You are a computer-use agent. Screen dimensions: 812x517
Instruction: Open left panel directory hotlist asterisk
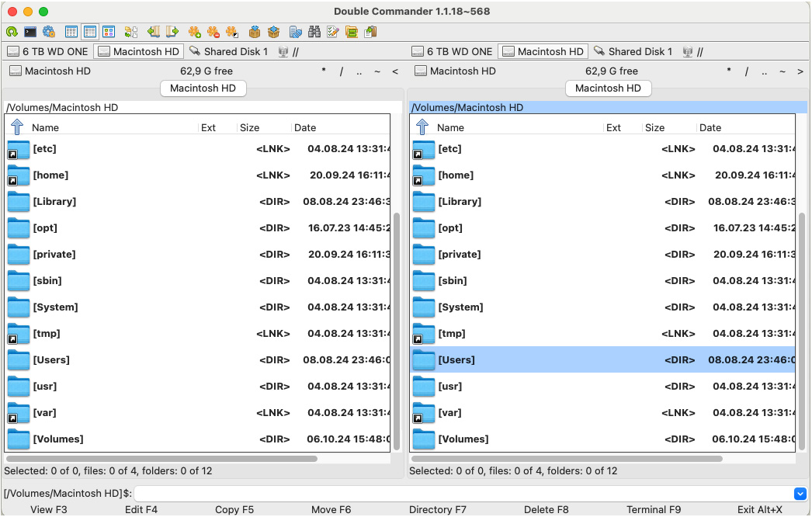324,71
